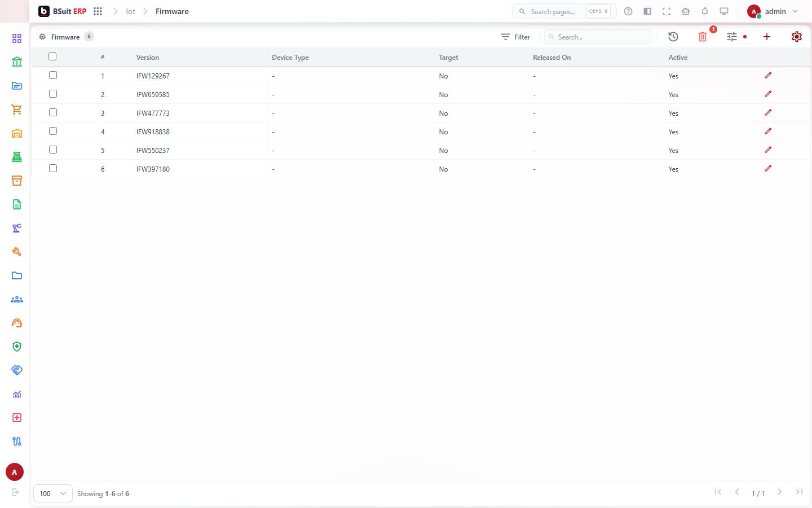Viewport: 812px width, 508px height.
Task: Open the handshake sidebar icon
Action: [x=17, y=370]
